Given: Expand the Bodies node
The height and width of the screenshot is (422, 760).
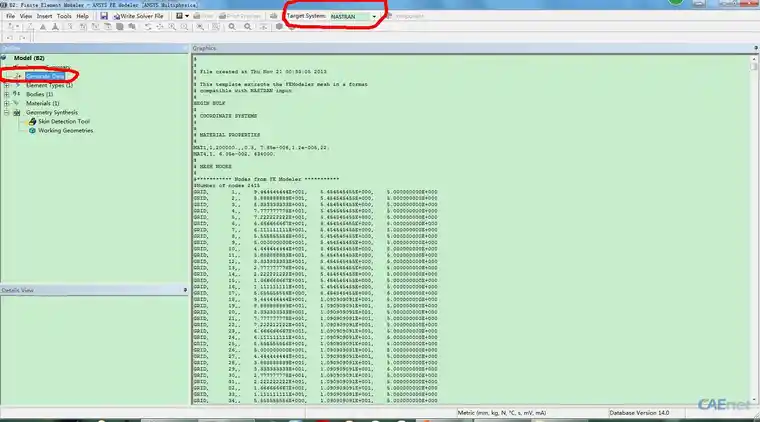Looking at the screenshot, I should 7,94.
